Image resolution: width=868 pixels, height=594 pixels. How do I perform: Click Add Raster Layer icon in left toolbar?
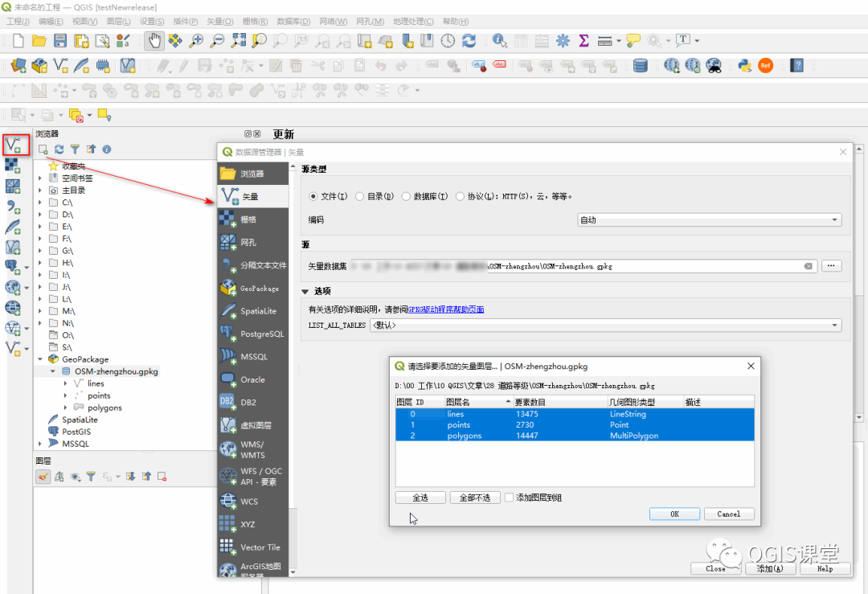point(13,166)
